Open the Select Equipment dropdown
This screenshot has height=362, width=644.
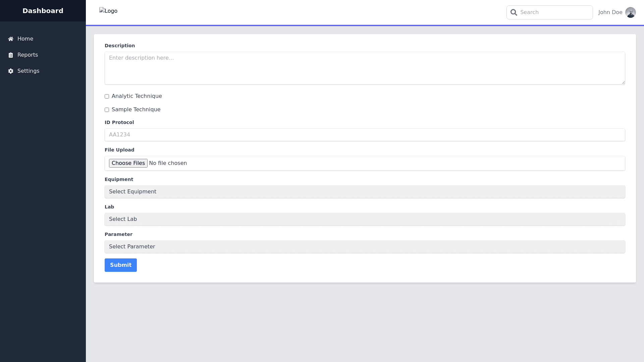pyautogui.click(x=365, y=192)
